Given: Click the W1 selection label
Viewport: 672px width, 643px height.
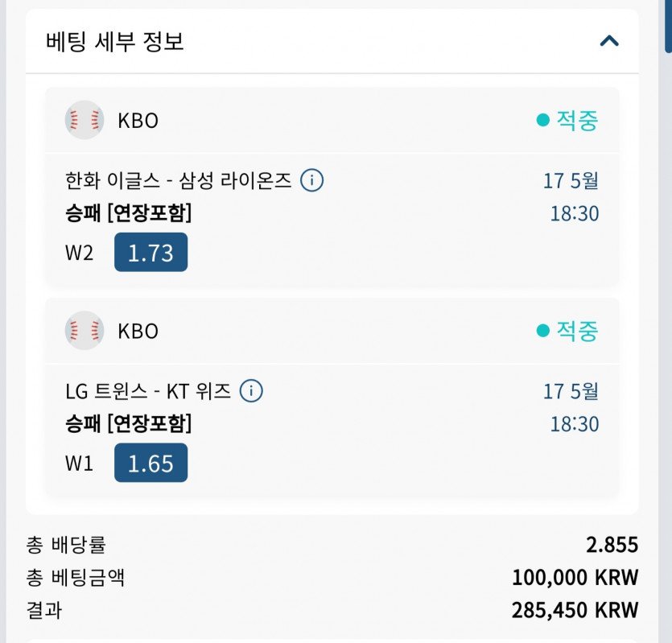Looking at the screenshot, I should point(79,464).
